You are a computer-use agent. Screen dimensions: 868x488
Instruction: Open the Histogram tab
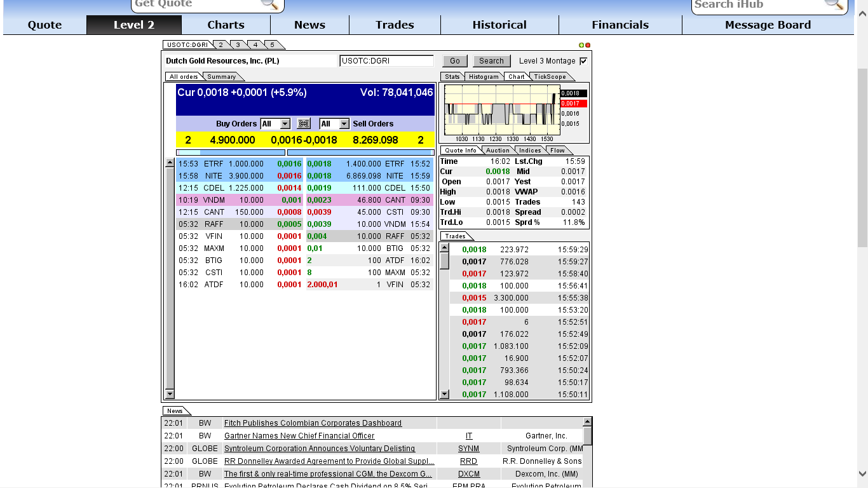(x=484, y=76)
